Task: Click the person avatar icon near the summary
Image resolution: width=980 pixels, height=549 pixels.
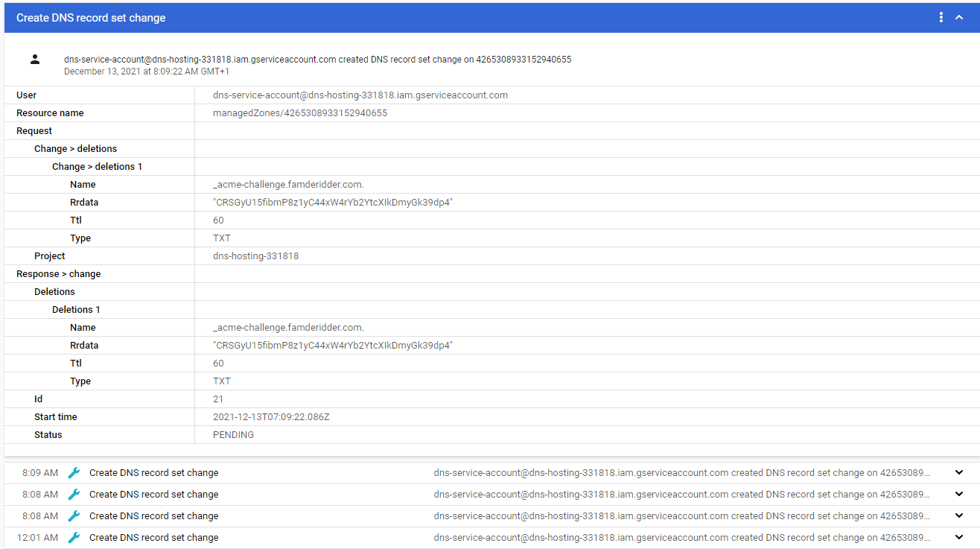Action: pos(34,59)
